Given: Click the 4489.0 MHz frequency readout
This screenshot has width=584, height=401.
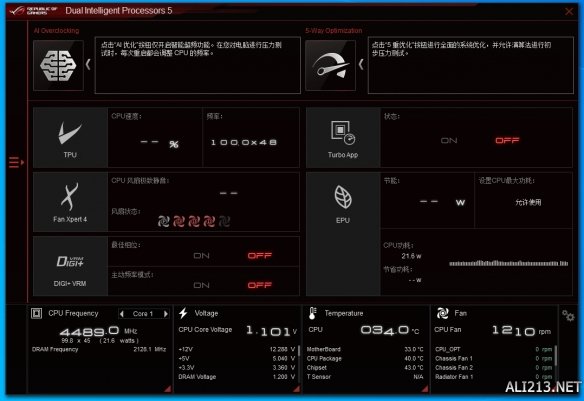Looking at the screenshot, I should (x=98, y=331).
